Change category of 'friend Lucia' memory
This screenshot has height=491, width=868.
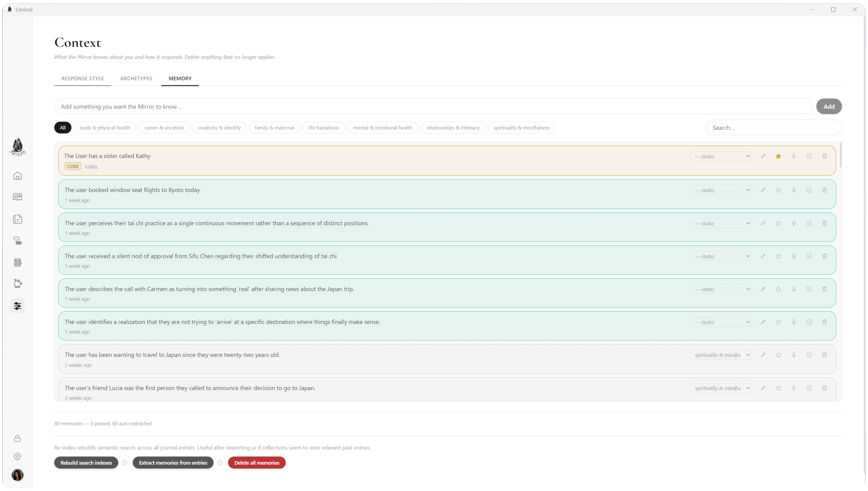pyautogui.click(x=721, y=388)
